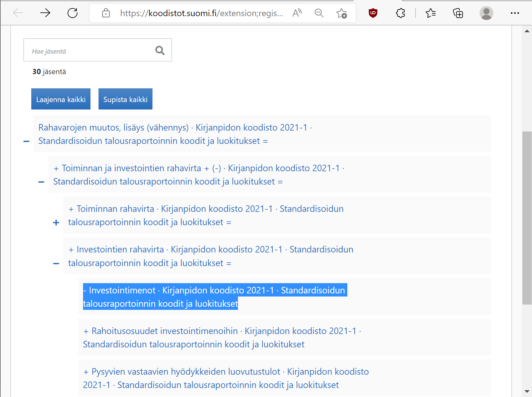Open the Read aloud icon
This screenshot has height=397, width=532.
coord(297,13)
